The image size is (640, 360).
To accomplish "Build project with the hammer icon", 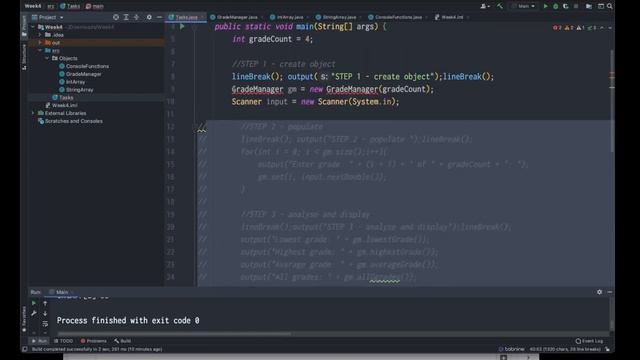I will (500, 6).
